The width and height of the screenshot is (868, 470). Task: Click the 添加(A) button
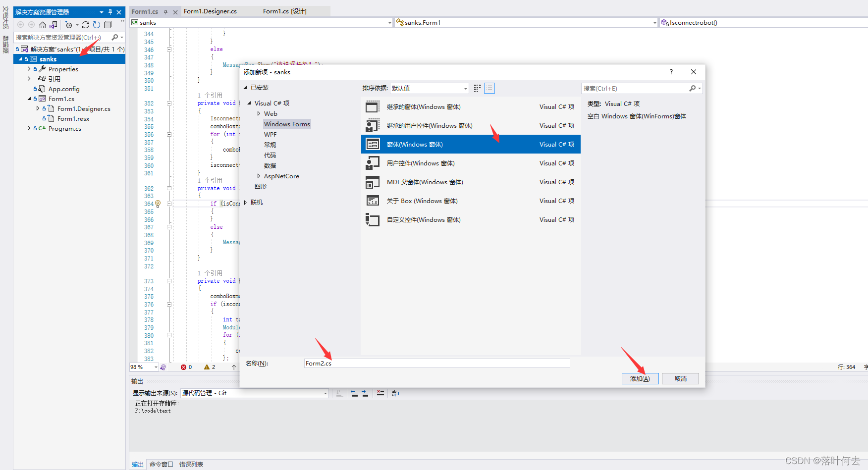[640, 378]
